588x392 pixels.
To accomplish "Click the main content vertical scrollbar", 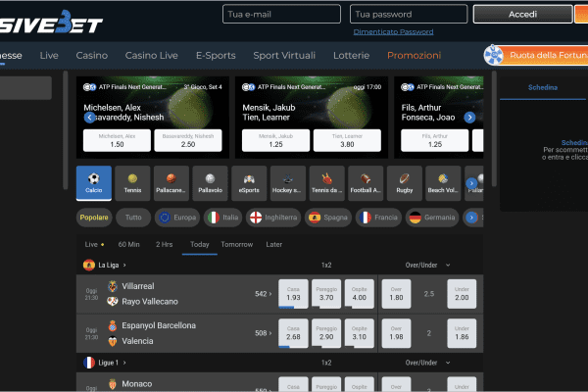I will point(494,128).
